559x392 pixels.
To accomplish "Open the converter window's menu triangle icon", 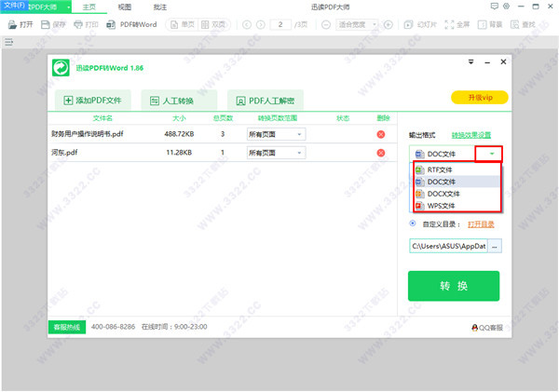I will (x=470, y=62).
